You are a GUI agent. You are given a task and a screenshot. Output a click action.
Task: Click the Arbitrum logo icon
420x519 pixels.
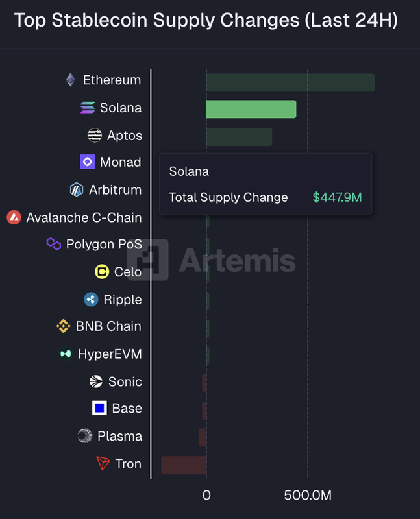point(77,190)
